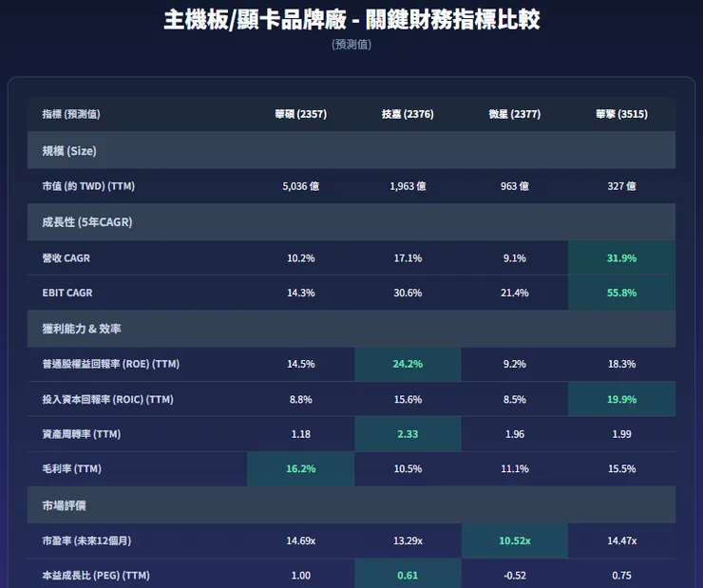Click the highlighted 16.2% gross margin cell
Screen dimensions: 703x588
[301, 469]
